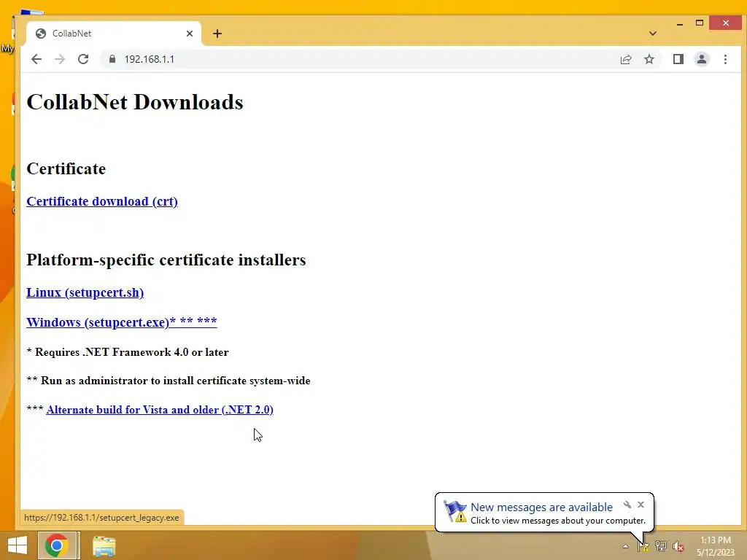This screenshot has height=560, width=747.
Task: Close the CollabNet tab
Action: (x=190, y=34)
